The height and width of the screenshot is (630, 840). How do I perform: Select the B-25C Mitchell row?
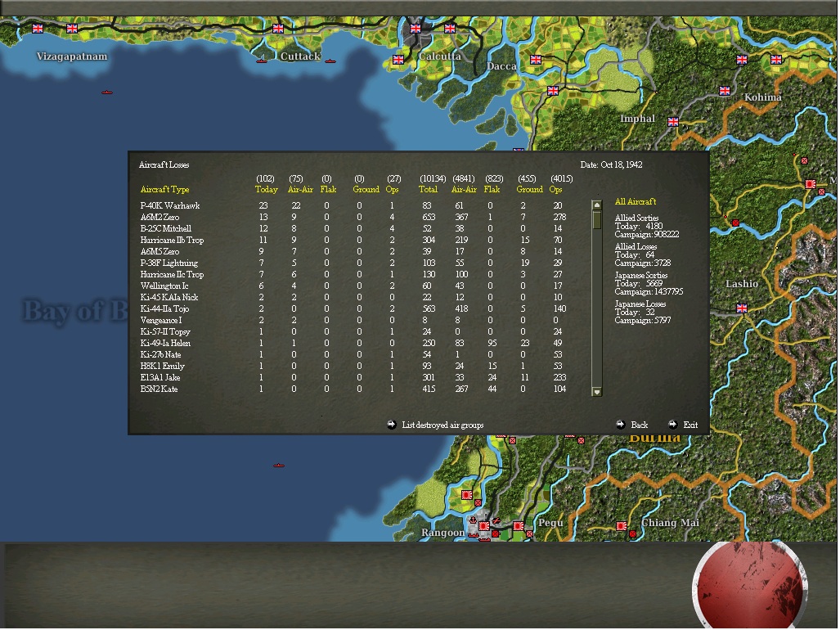353,228
